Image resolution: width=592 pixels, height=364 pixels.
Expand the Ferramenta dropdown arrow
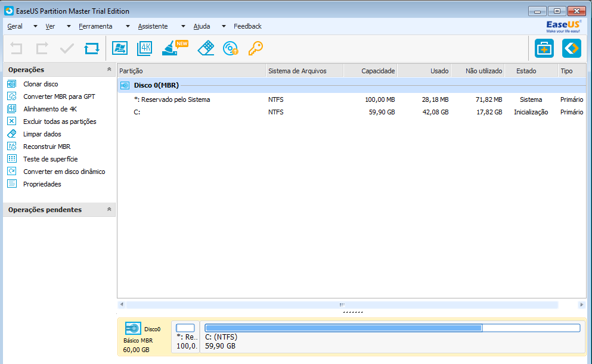click(128, 26)
